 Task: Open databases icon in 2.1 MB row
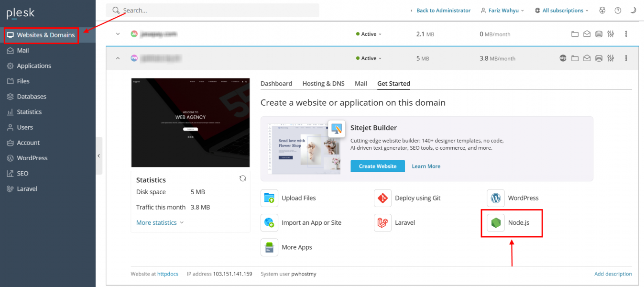(599, 34)
